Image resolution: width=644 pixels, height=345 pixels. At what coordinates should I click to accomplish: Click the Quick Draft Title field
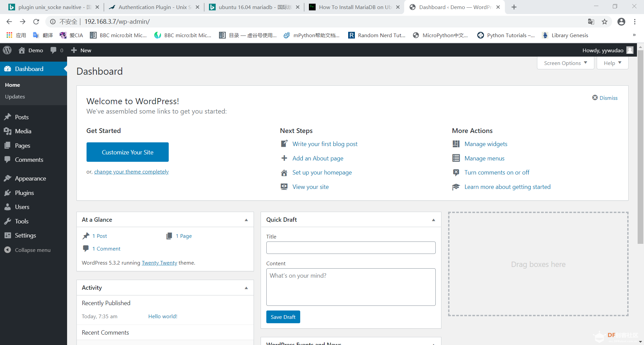pos(351,248)
